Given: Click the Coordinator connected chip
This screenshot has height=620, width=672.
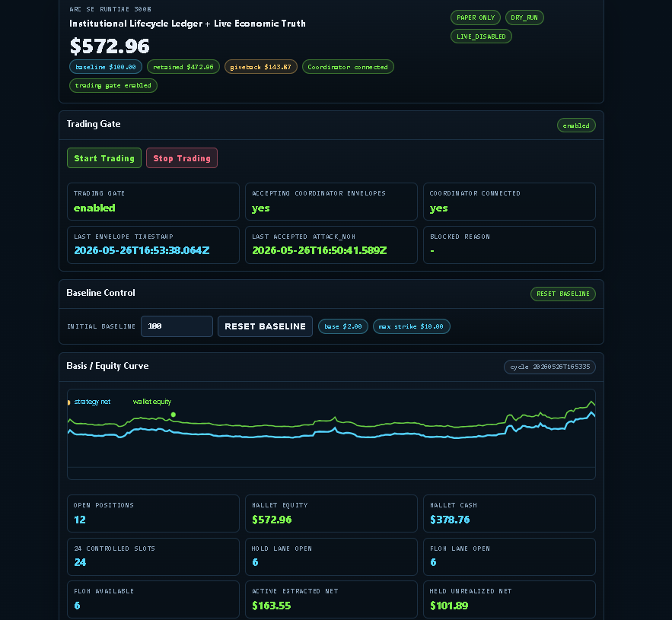Looking at the screenshot, I should (x=348, y=67).
